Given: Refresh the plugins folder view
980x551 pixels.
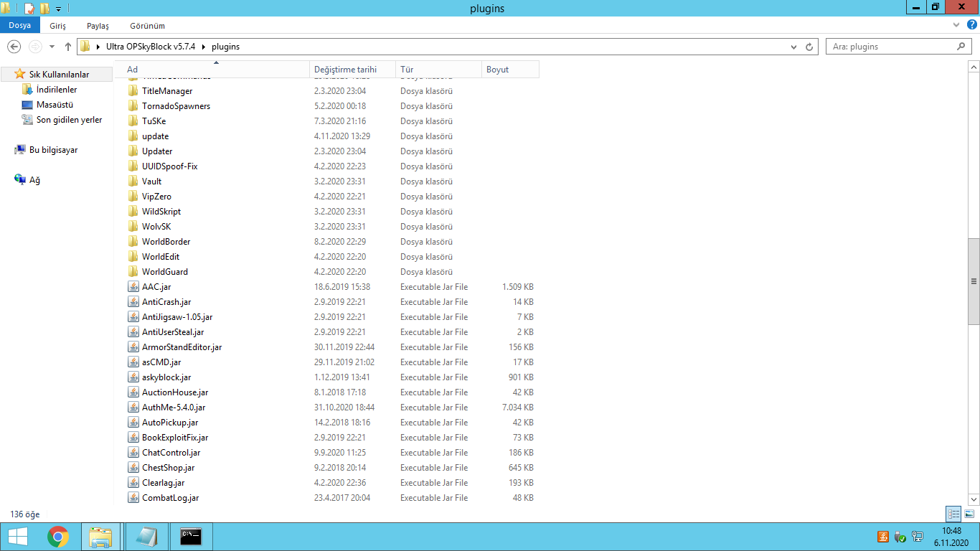Looking at the screenshot, I should (x=810, y=47).
